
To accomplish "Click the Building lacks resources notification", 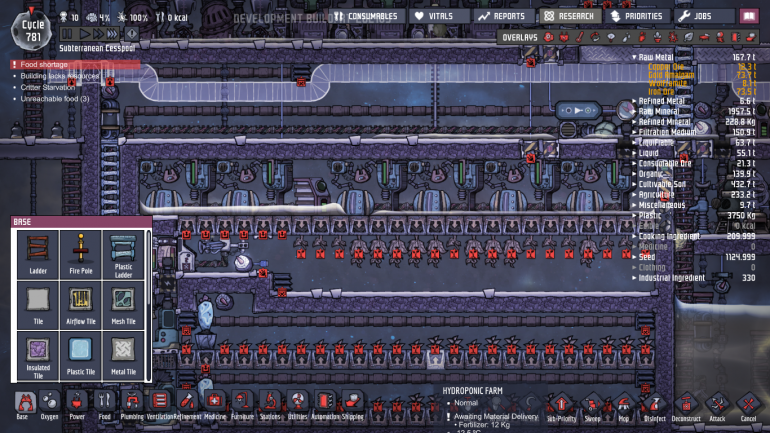I will coord(59,76).
